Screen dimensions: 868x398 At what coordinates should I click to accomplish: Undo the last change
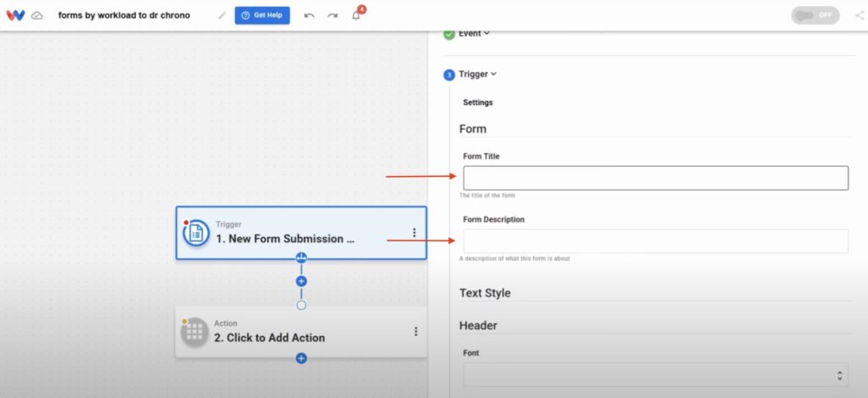309,15
